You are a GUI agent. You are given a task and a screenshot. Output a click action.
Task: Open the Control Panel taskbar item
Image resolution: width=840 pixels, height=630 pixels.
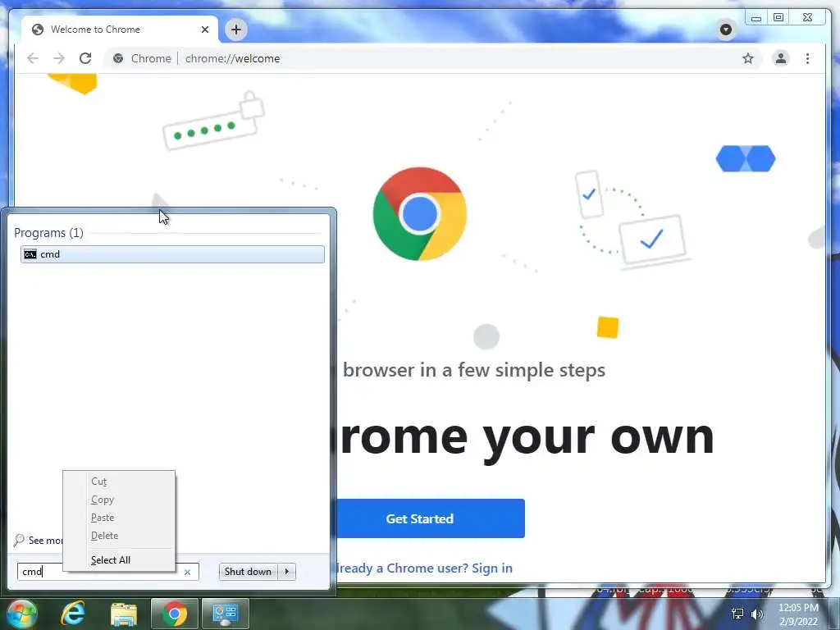coord(226,614)
